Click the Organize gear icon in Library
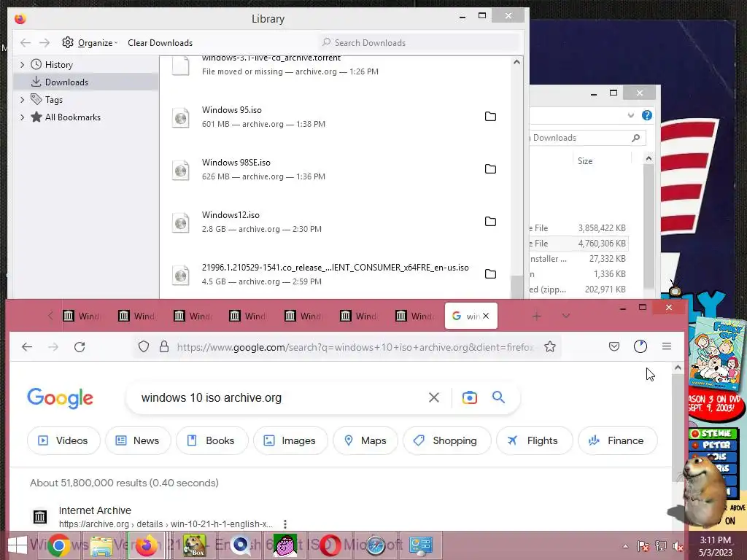Image resolution: width=747 pixels, height=560 pixels. coord(68,42)
